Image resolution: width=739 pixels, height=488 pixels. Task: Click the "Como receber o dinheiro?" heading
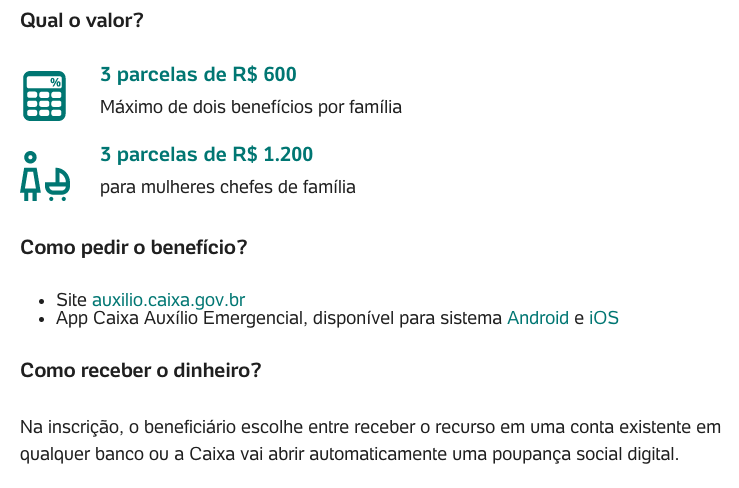click(141, 371)
